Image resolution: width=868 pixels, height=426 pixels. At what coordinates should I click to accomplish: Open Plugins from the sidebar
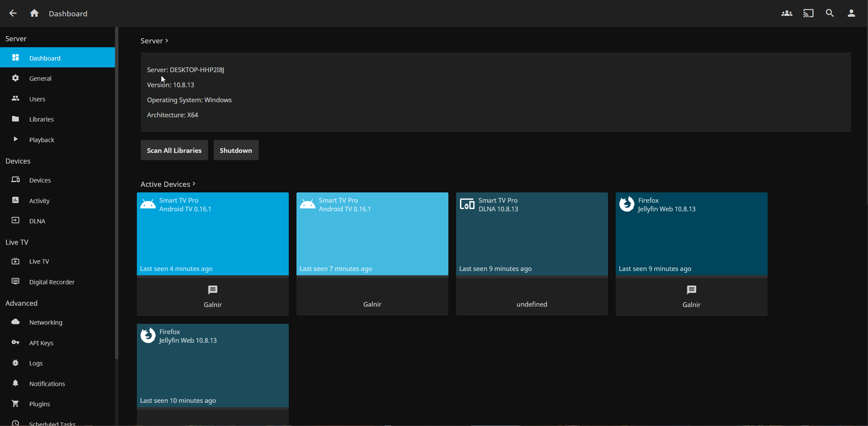pyautogui.click(x=39, y=404)
